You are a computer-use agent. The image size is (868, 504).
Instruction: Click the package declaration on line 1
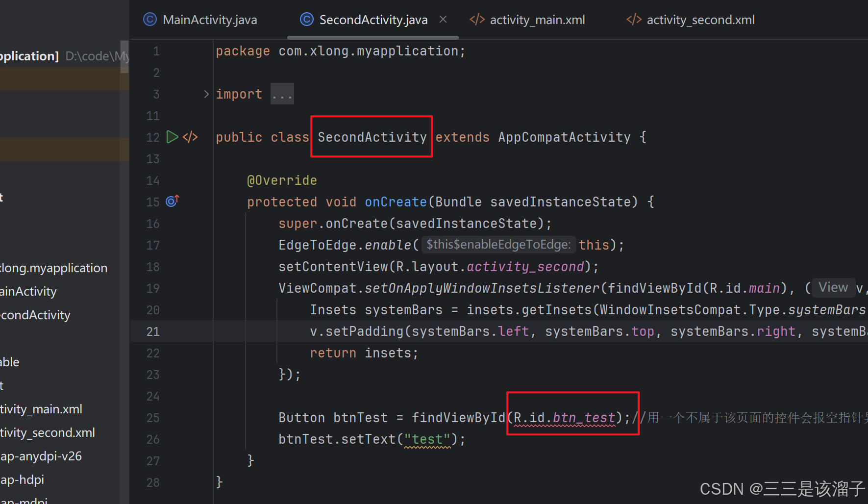(x=341, y=51)
